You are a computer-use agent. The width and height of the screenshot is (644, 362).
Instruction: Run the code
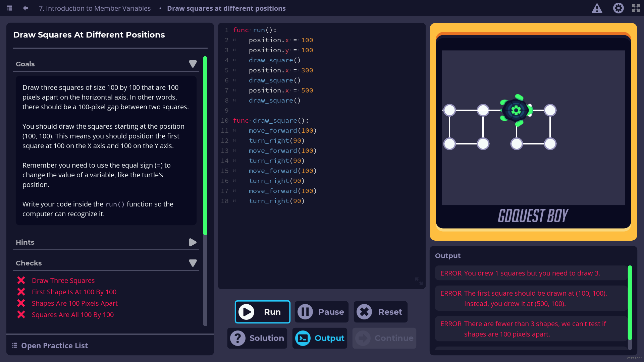(x=262, y=312)
